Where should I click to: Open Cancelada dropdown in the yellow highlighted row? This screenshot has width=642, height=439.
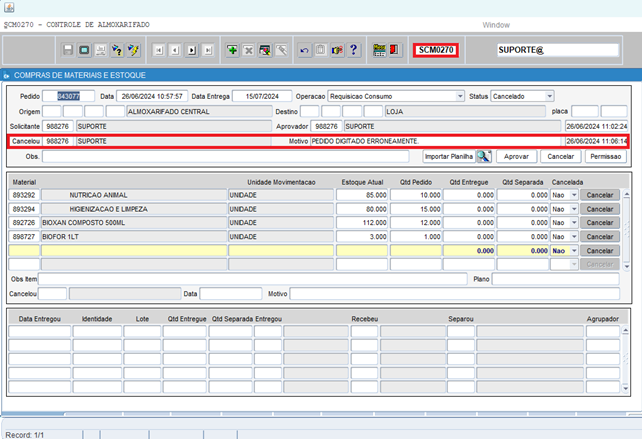574,251
